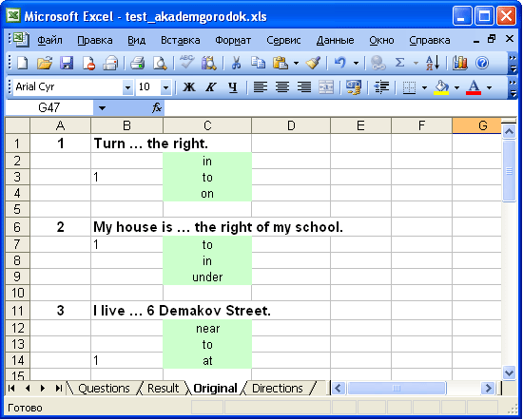This screenshot has width=523, height=420.
Task: Switch to the Directions sheet tab
Action: [x=278, y=389]
